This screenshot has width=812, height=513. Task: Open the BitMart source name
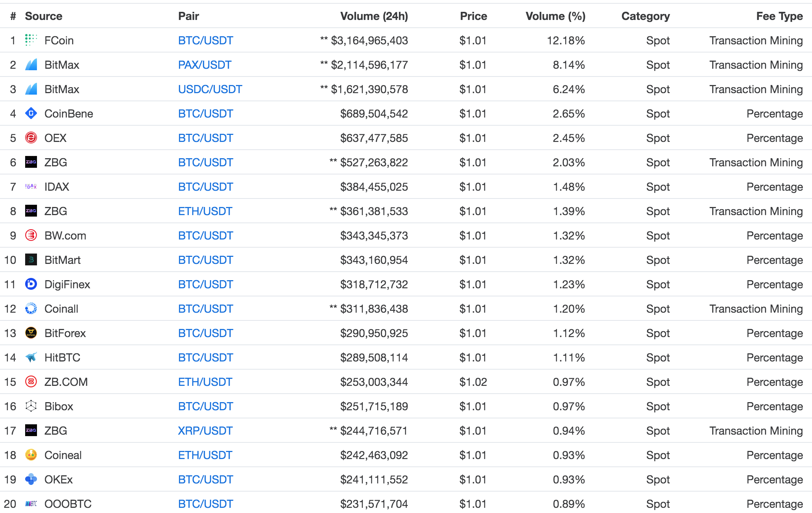coord(62,260)
